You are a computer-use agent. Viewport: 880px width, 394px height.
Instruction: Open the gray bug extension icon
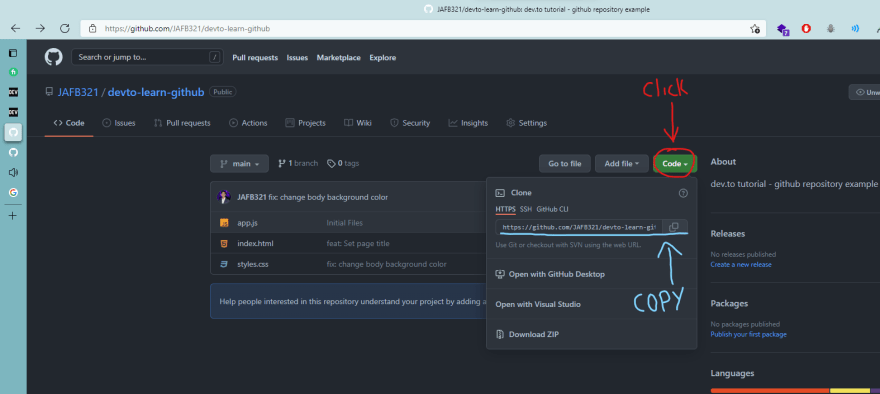point(831,29)
